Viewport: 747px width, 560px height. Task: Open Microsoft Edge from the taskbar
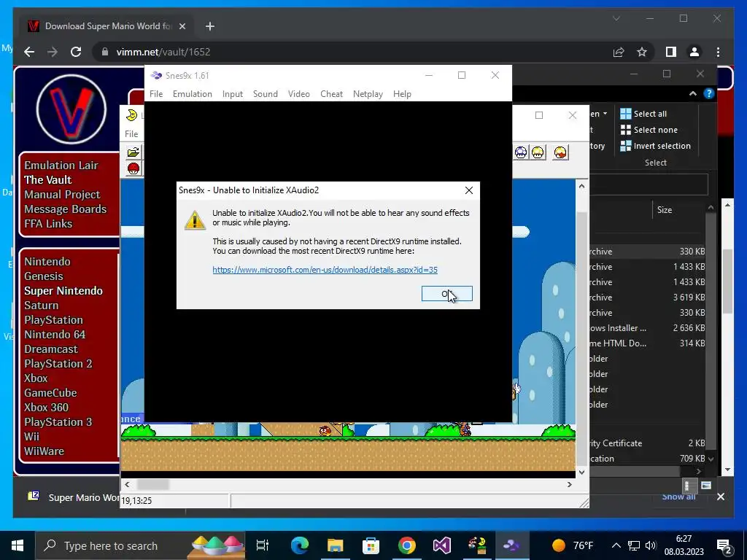click(x=300, y=545)
